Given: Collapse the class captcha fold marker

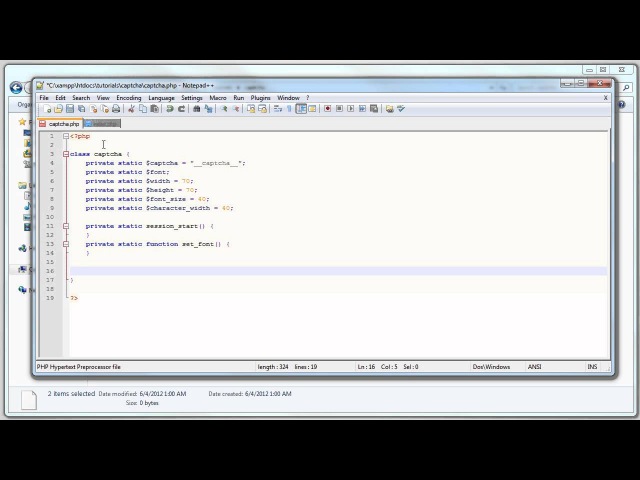Looking at the screenshot, I should (x=66, y=154).
